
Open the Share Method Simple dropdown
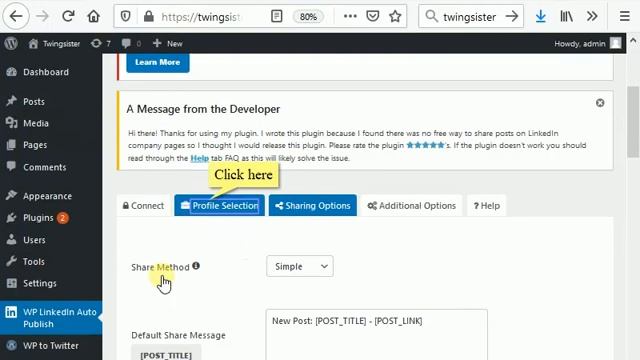(x=300, y=267)
